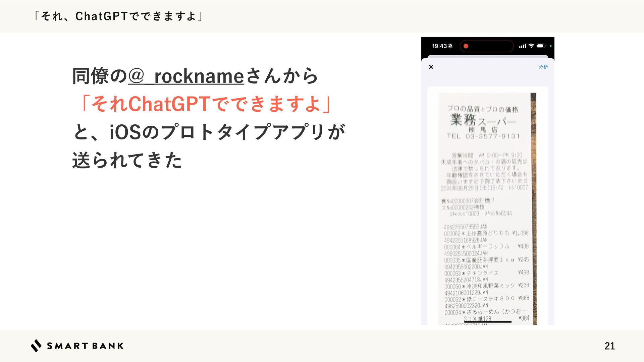Click the Wi-Fi status icon

pos(531,46)
